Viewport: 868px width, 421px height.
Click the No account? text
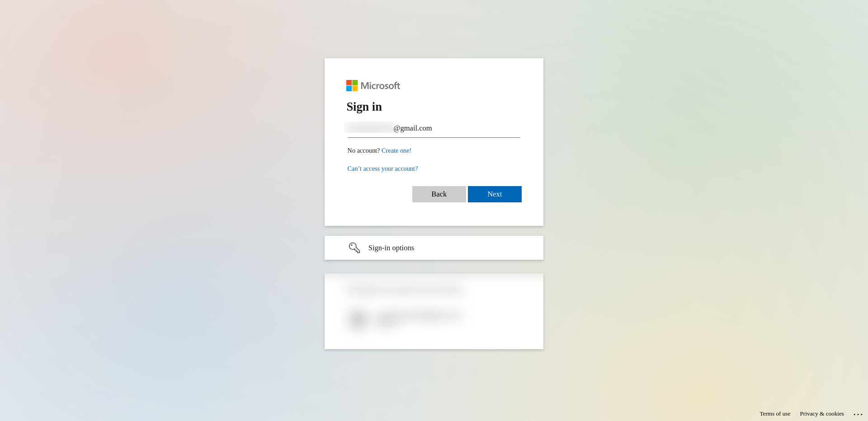pos(363,150)
